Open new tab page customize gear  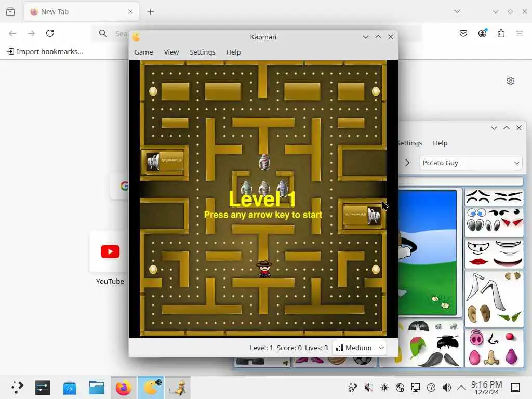coord(511,81)
